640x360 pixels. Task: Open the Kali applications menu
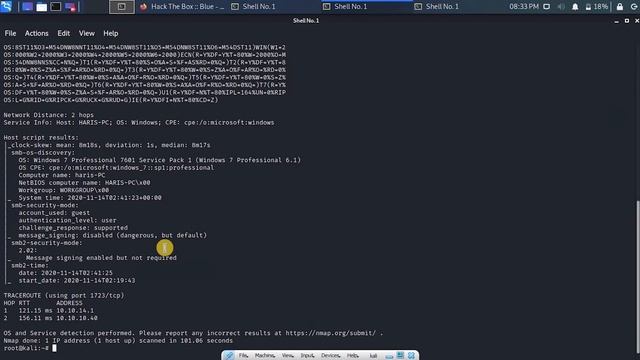6,7
